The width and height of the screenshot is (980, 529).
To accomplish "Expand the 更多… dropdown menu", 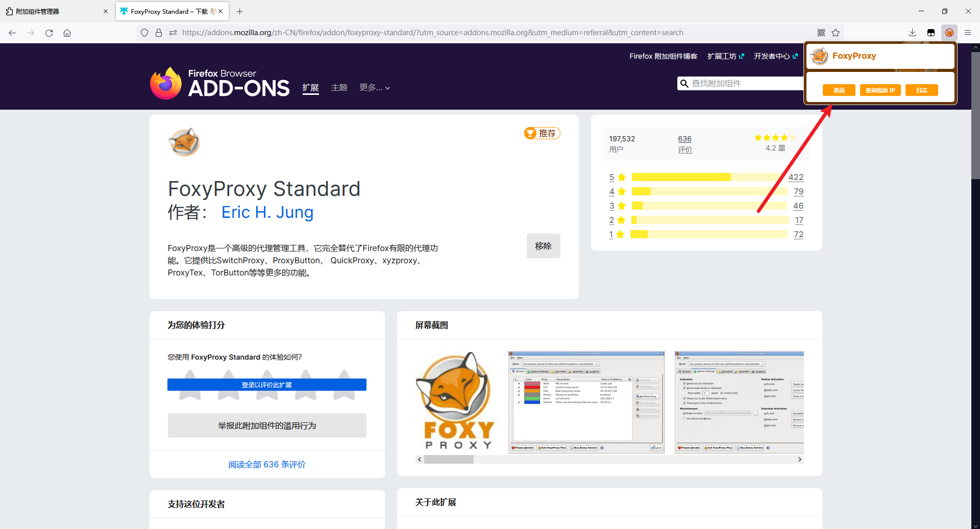I will [x=375, y=88].
